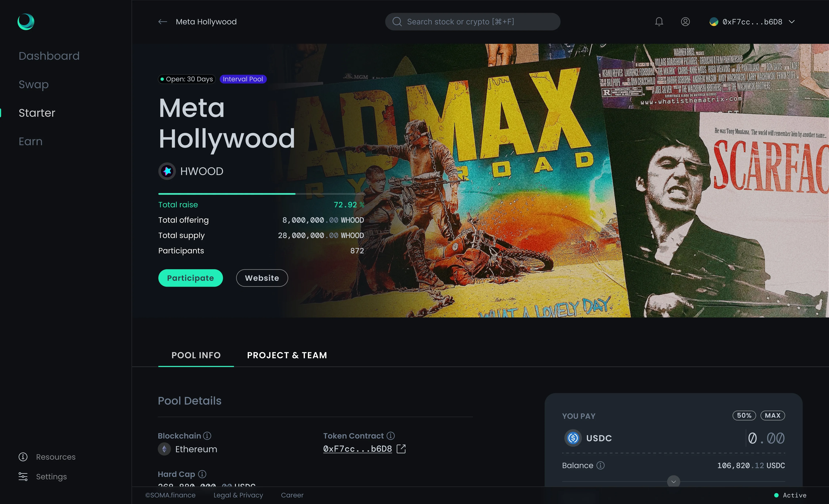829x504 pixels.
Task: Click the Active status text
Action: point(794,495)
